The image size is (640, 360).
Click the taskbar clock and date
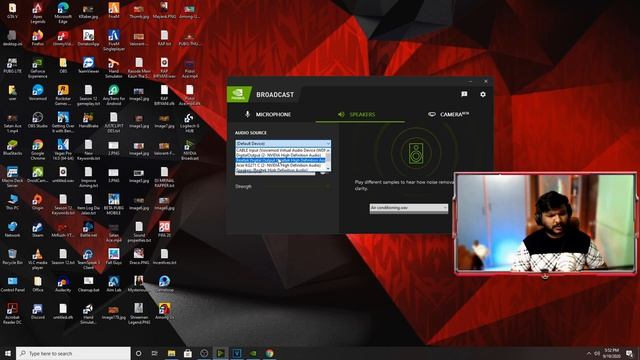click(x=612, y=353)
